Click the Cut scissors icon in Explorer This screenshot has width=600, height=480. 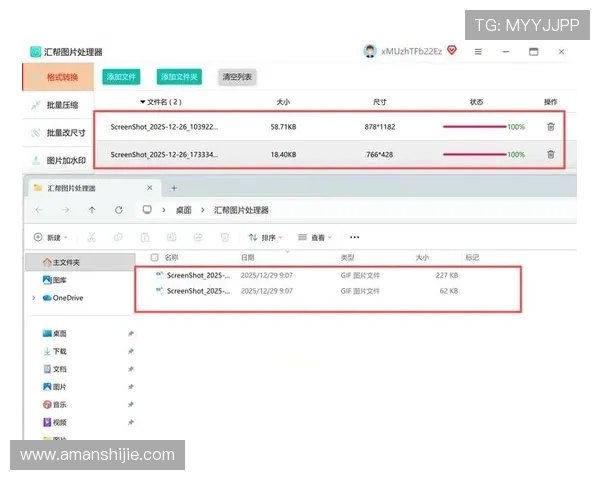91,237
